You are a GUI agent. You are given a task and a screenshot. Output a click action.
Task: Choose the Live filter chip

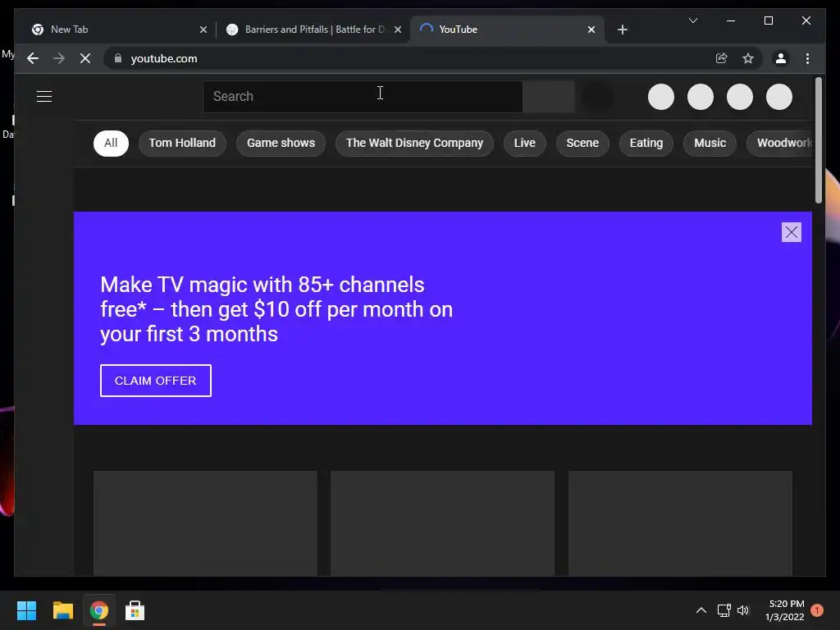pyautogui.click(x=524, y=143)
